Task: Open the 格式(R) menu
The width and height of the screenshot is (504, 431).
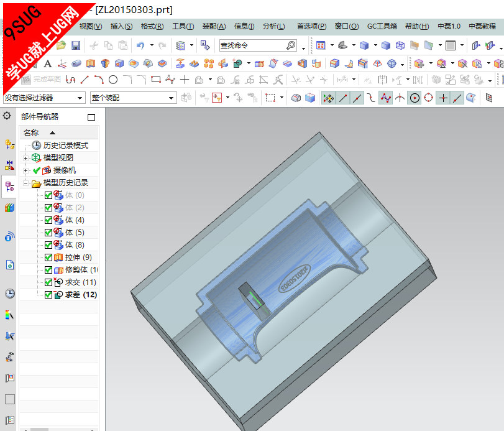Action: pos(152,26)
